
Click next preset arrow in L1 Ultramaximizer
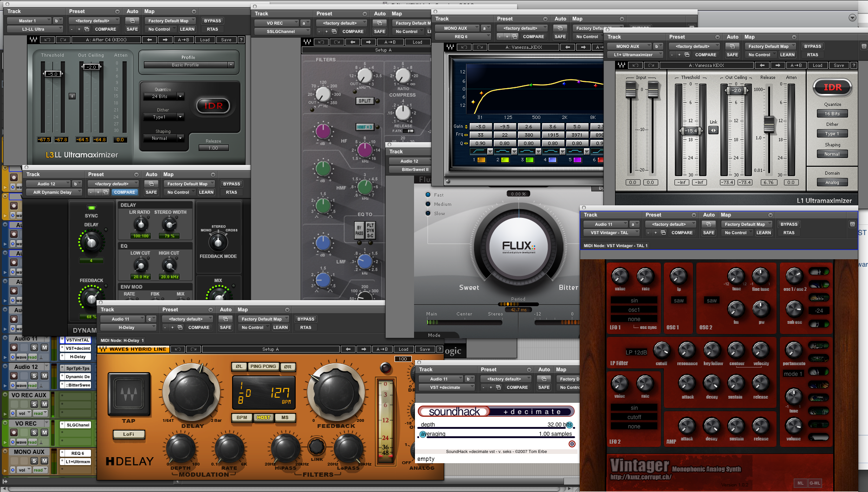click(777, 66)
